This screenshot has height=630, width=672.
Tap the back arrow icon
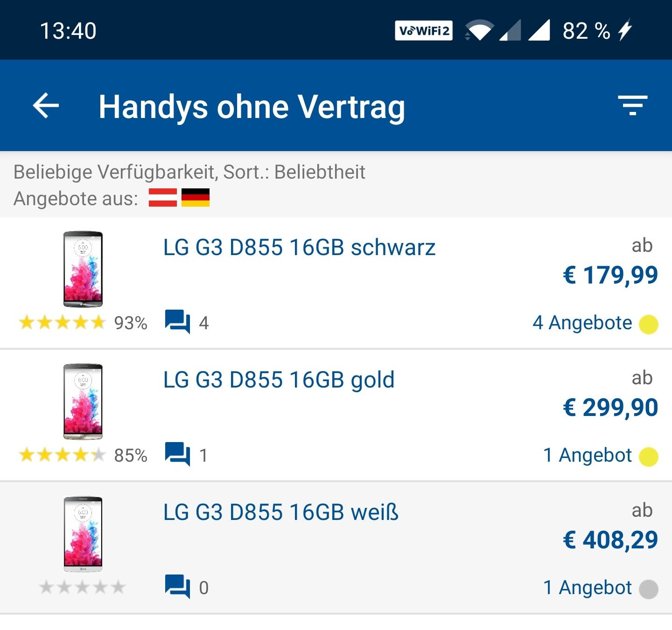(46, 106)
